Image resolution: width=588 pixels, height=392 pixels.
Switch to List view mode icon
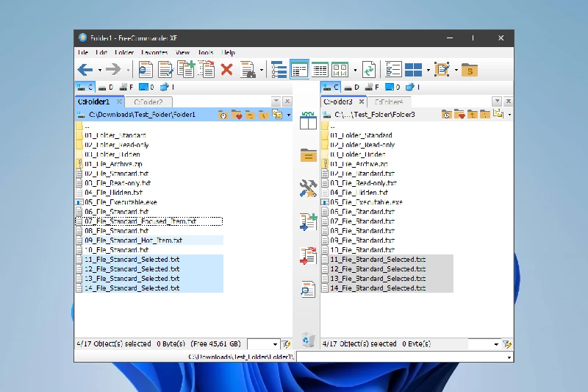click(320, 70)
